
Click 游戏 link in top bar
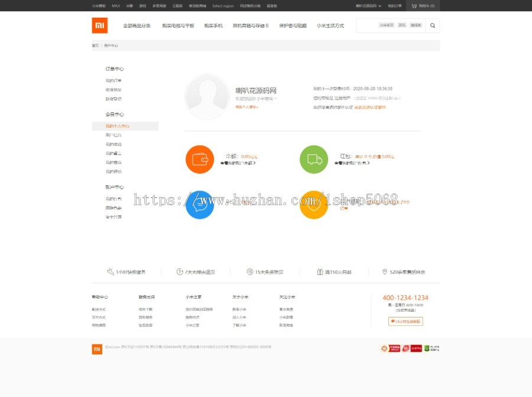(x=143, y=6)
